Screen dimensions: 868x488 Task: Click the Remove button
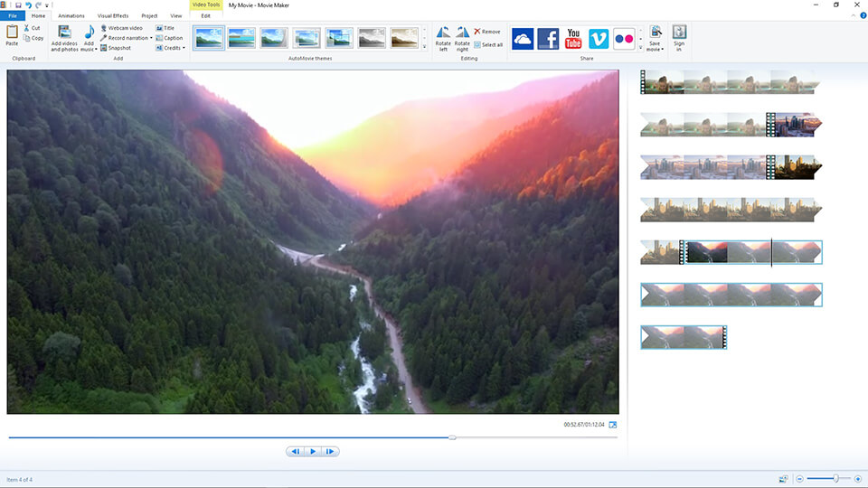point(486,32)
